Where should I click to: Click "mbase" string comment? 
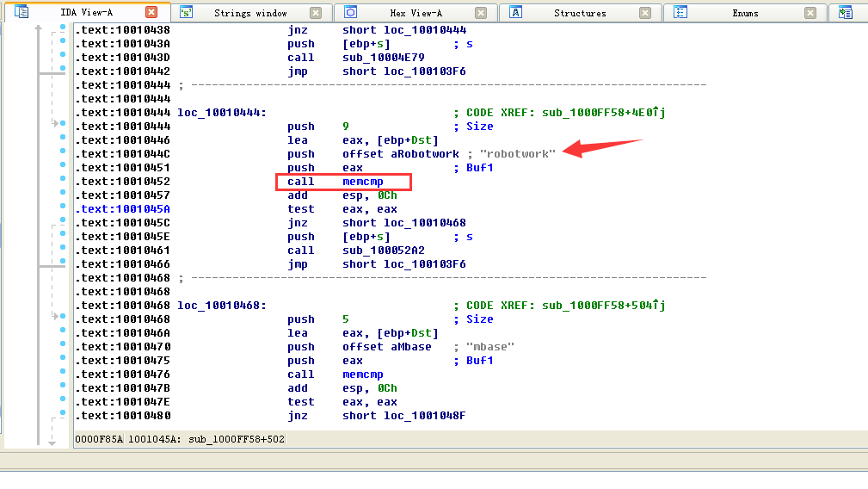click(489, 347)
